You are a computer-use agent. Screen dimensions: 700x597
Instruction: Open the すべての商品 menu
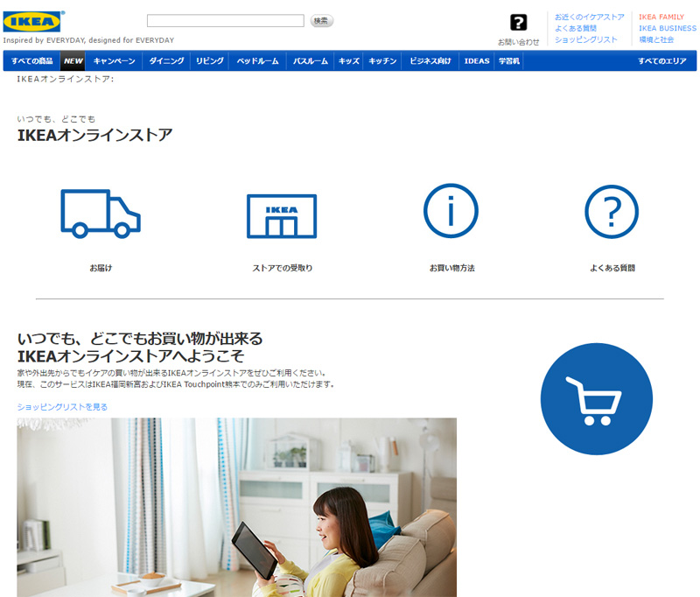(x=31, y=61)
